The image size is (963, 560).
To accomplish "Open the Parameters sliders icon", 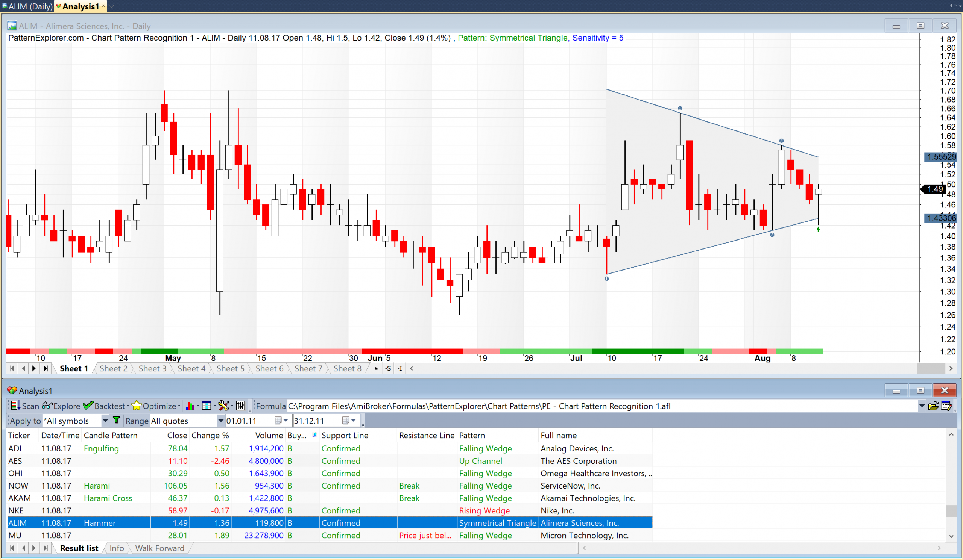I will pyautogui.click(x=240, y=406).
